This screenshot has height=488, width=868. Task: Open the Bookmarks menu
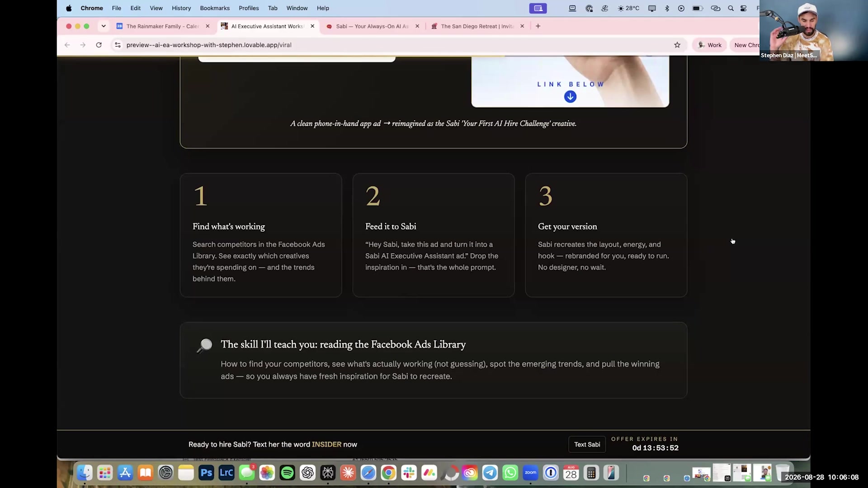tap(214, 8)
